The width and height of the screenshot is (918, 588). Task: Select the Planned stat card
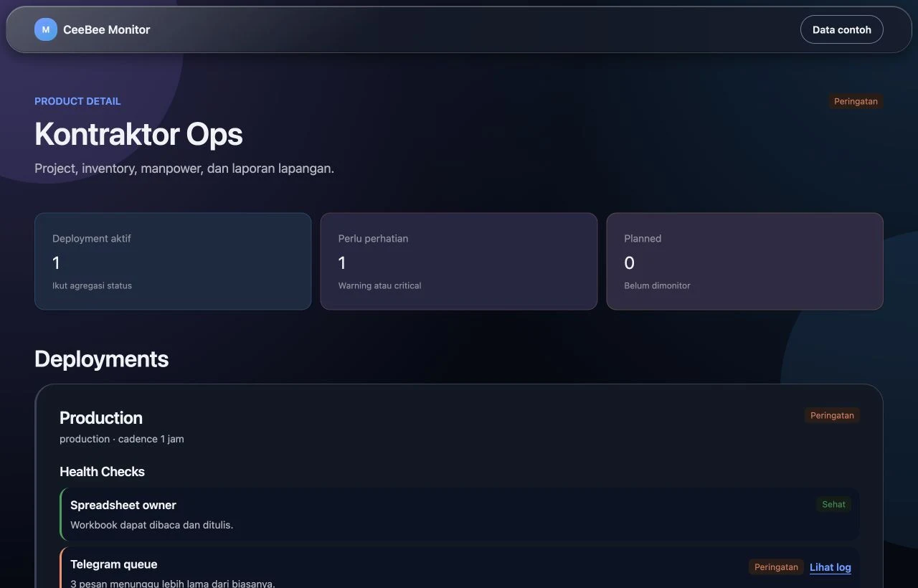[744, 261]
